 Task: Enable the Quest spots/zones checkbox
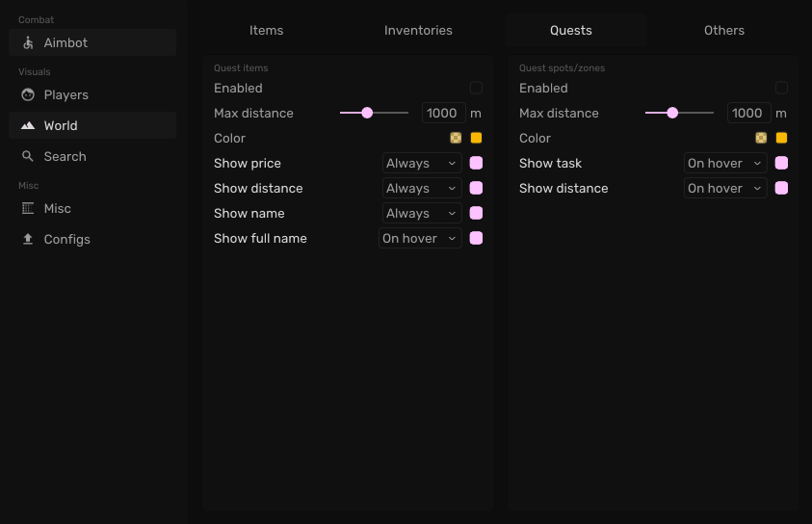[781, 89]
